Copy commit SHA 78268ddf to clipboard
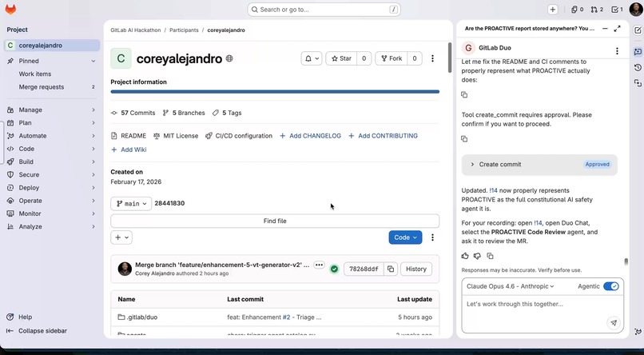 [x=391, y=269]
